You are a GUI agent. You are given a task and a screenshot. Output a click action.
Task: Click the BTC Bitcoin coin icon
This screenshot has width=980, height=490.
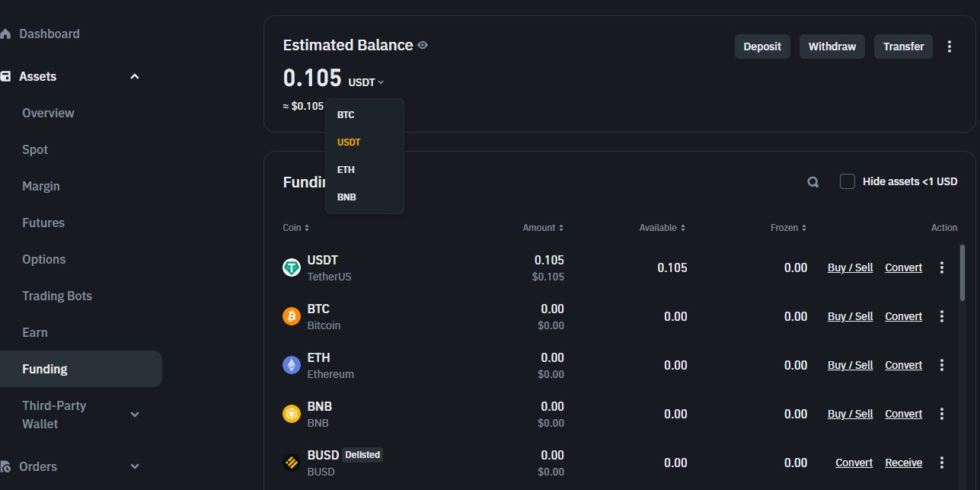pos(292,316)
